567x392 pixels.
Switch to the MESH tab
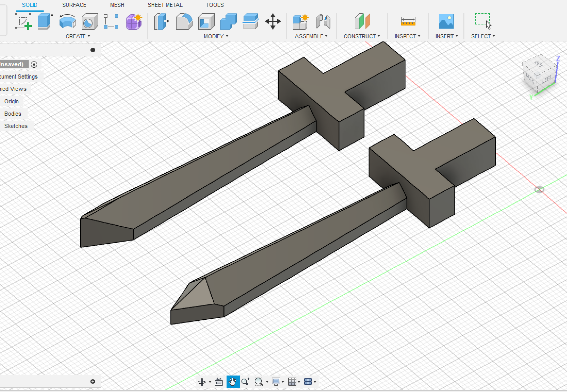(117, 5)
